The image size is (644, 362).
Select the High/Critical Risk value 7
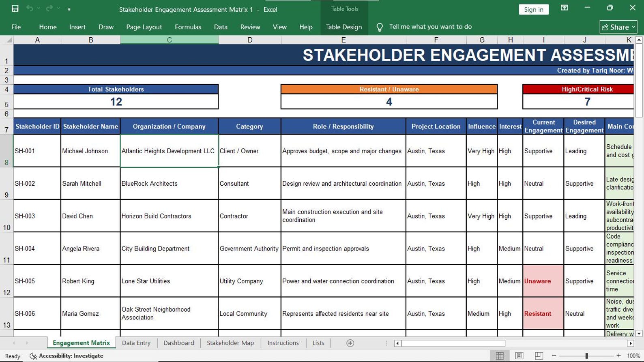[x=579, y=102]
